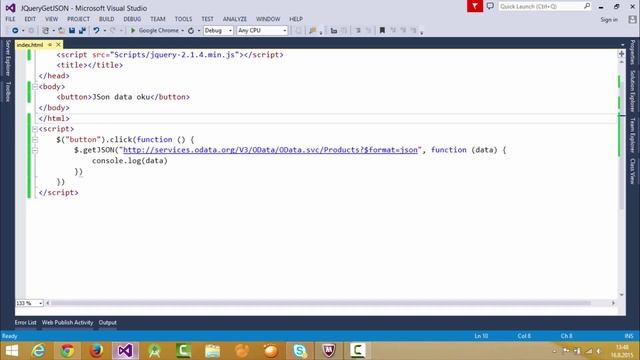The width and height of the screenshot is (640, 360).
Task: Open Internet Explorer from the taskbar
Action: point(38,351)
